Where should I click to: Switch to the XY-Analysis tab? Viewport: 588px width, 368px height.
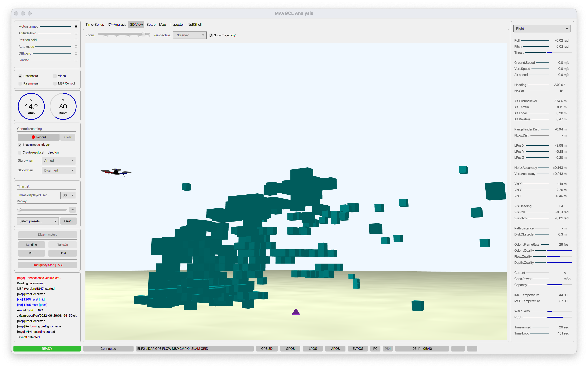tap(117, 25)
